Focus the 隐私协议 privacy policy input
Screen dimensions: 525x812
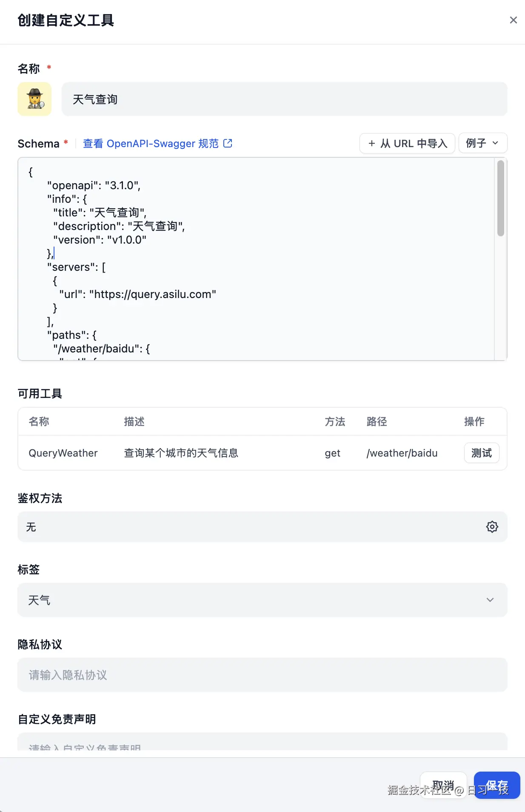262,675
